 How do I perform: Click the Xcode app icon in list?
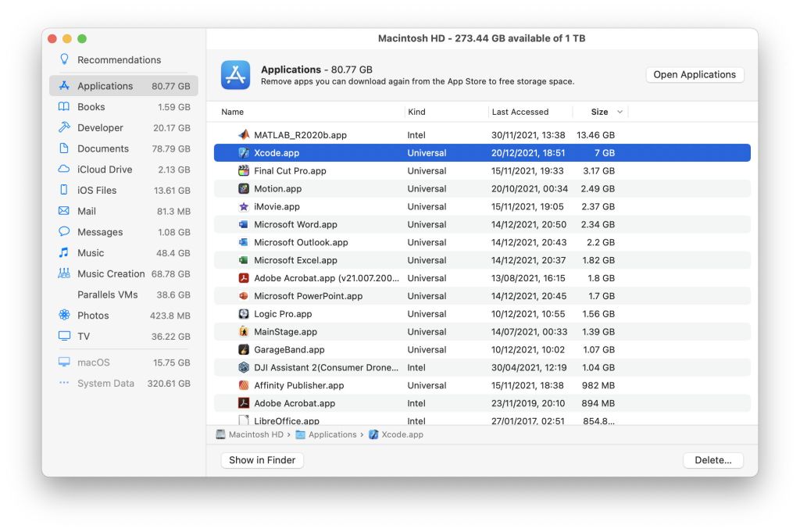pos(244,153)
